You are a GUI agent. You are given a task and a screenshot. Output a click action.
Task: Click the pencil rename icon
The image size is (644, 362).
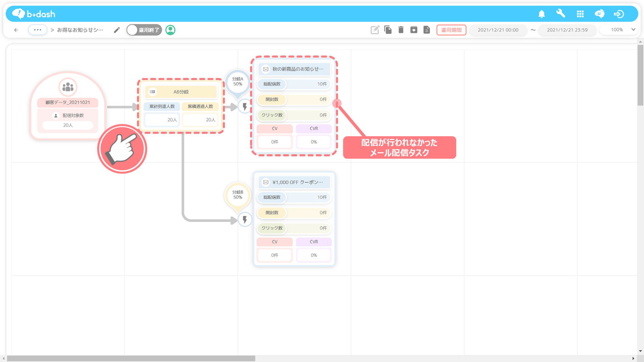point(117,30)
